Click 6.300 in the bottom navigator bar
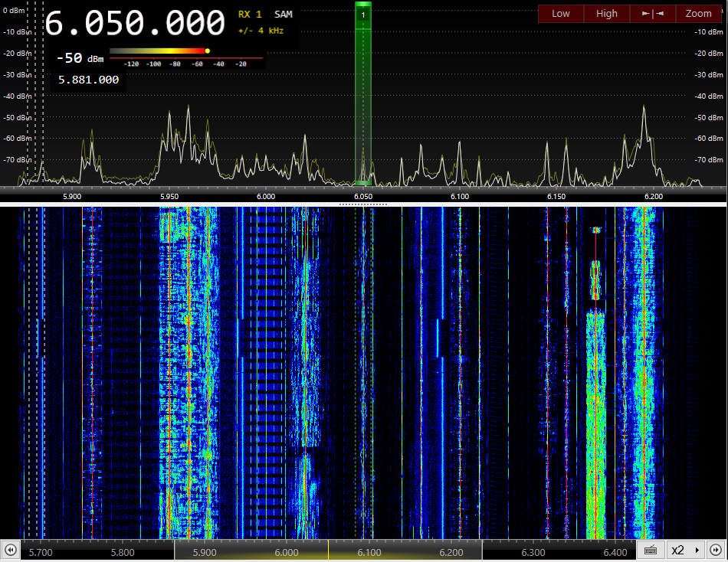The image size is (728, 562). coord(533,552)
